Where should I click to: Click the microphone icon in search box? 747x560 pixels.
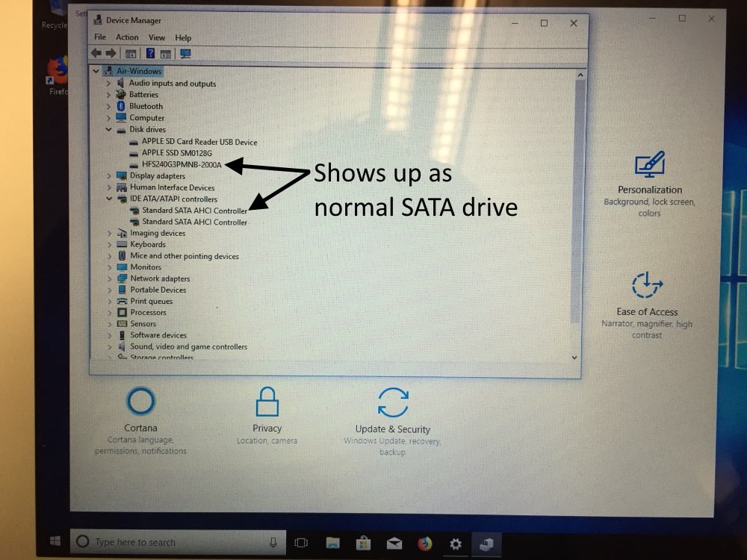click(273, 542)
